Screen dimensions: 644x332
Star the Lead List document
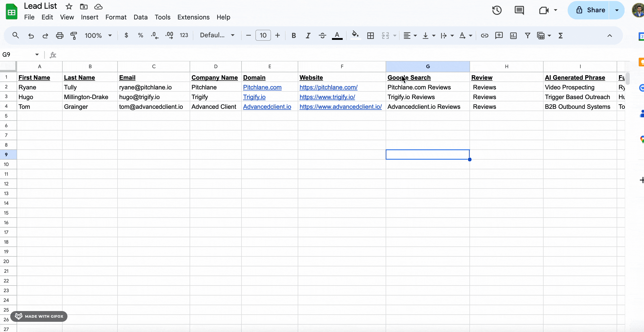point(69,7)
